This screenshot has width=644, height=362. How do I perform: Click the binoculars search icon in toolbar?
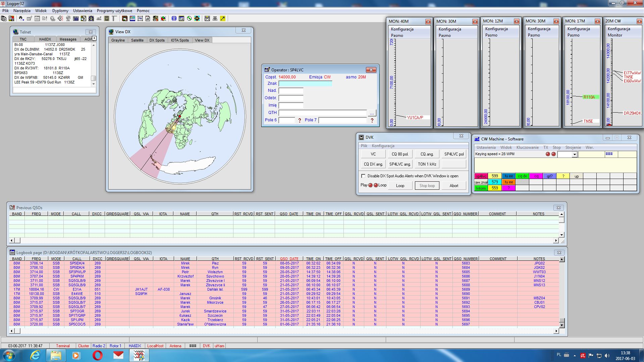point(21,18)
